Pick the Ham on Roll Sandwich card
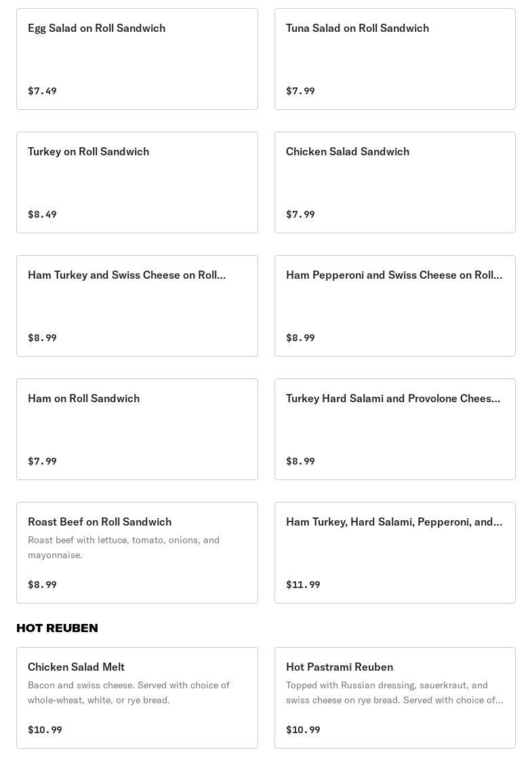532x765 pixels. pos(137,429)
